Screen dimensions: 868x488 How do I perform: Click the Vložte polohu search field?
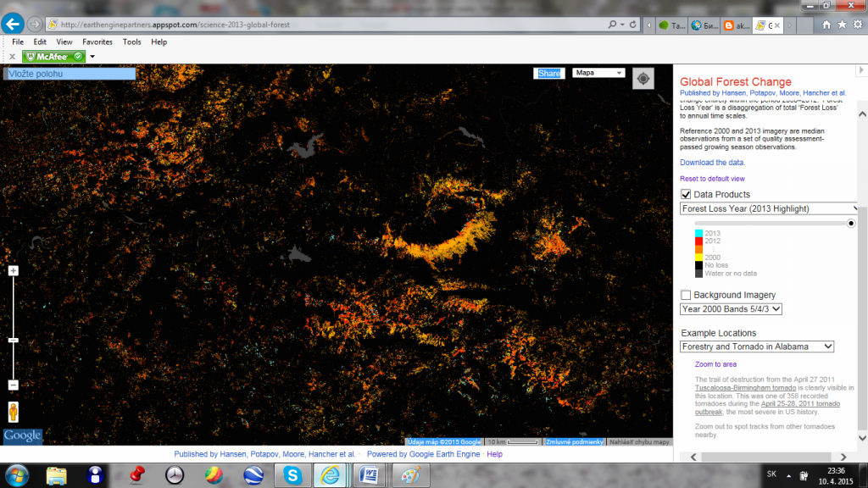(x=70, y=74)
